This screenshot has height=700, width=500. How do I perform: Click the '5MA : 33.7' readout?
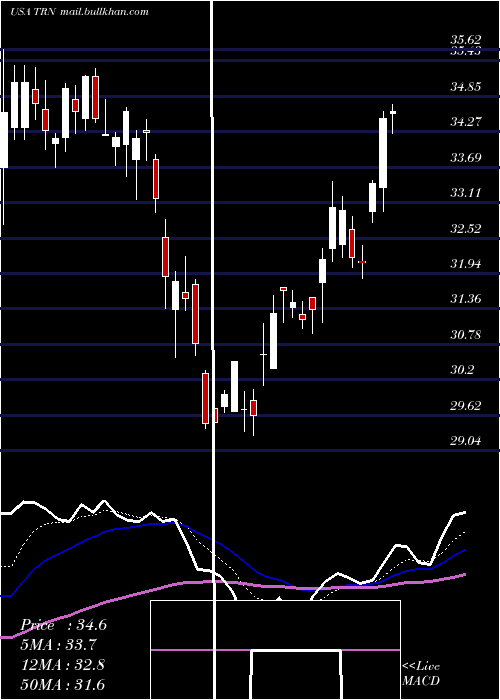pyautogui.click(x=59, y=645)
